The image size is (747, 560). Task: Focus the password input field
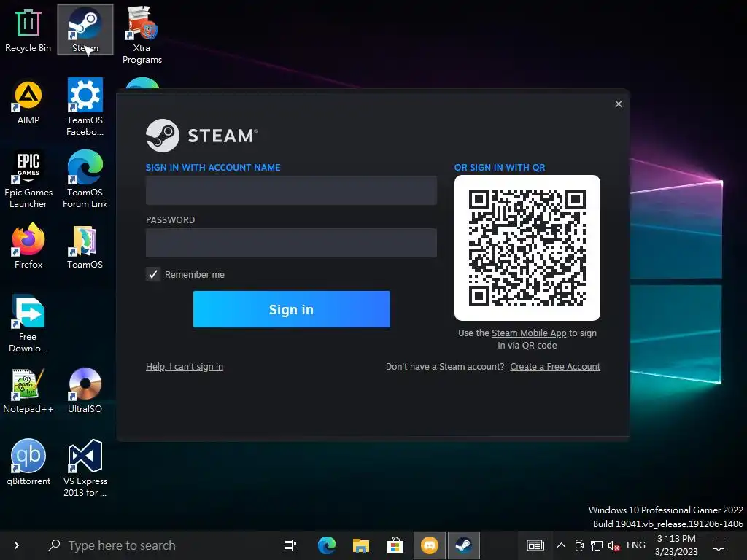[x=291, y=243]
